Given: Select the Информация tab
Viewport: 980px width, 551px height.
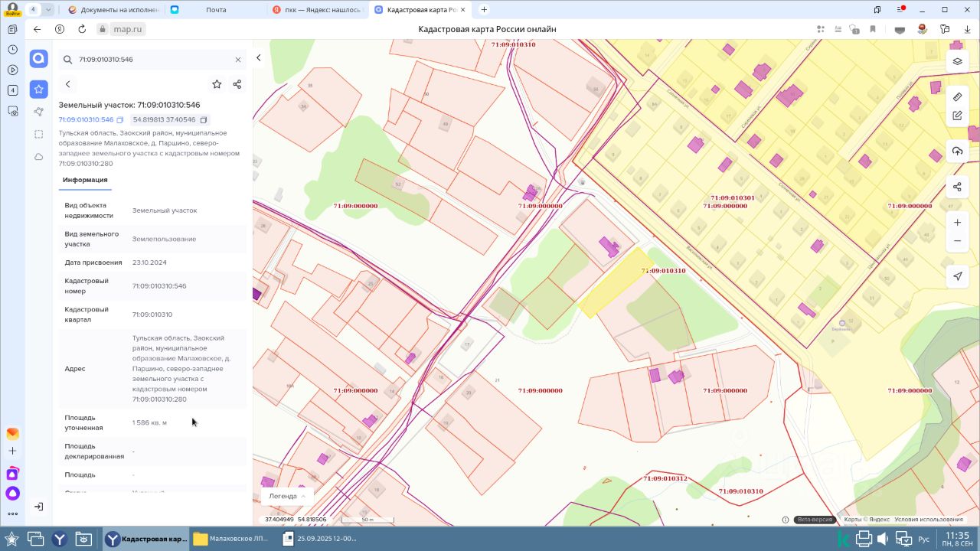Looking at the screenshot, I should 85,180.
